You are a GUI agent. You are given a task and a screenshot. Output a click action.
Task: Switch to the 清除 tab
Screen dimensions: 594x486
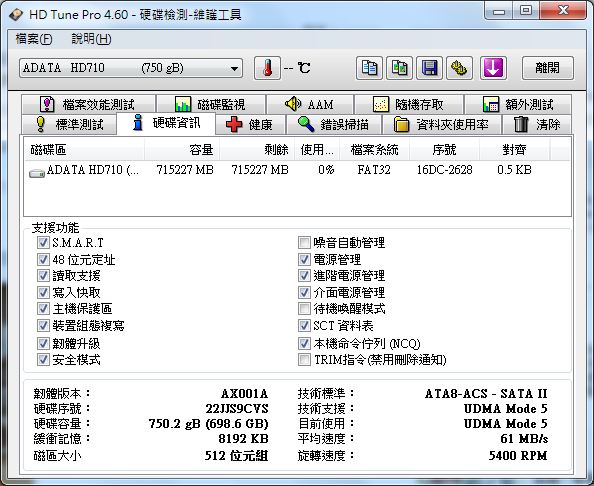(x=537, y=124)
